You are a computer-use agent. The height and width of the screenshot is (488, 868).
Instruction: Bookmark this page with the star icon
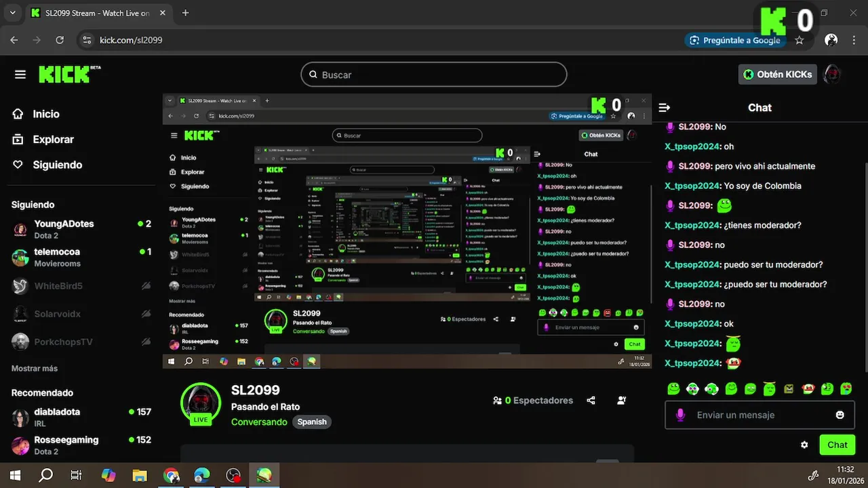point(800,40)
